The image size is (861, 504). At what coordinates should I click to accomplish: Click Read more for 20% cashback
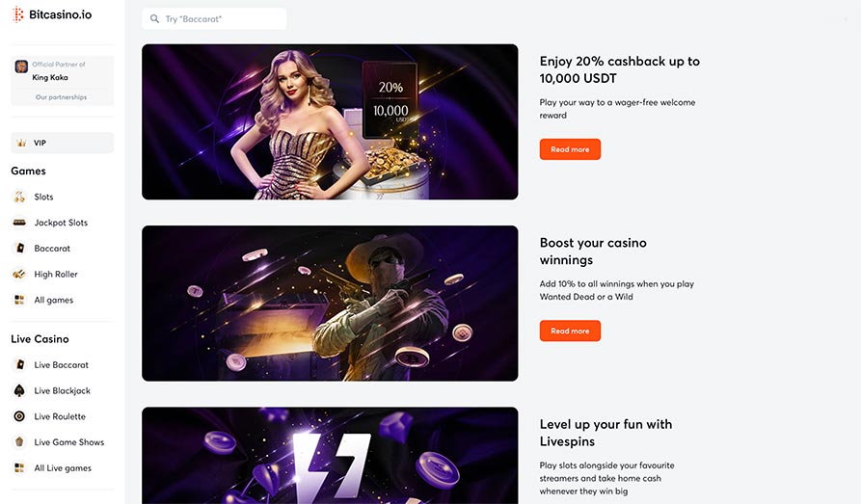point(570,149)
